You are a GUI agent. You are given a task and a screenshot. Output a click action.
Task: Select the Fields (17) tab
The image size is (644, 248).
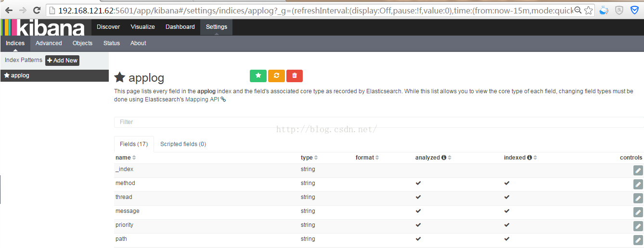[x=134, y=144]
